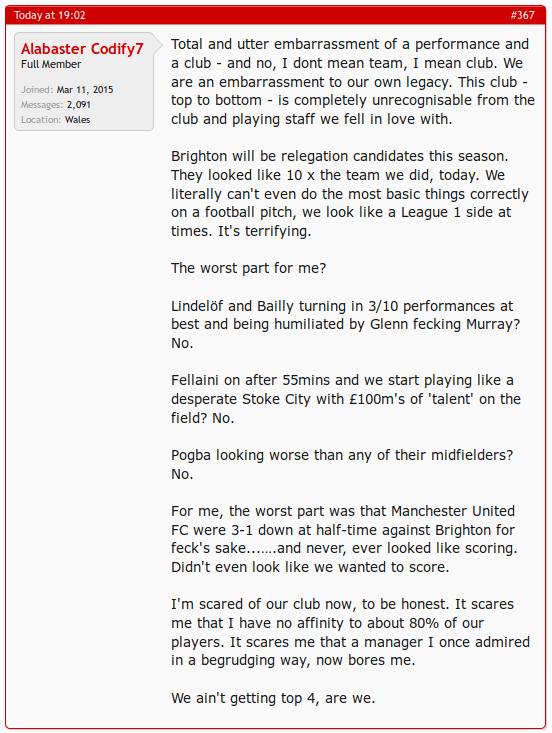
Task: Open Alabaster Codify7's profile
Action: (x=82, y=49)
